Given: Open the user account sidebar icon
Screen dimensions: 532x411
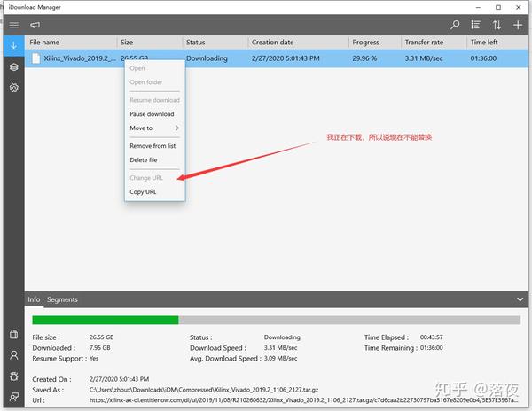Looking at the screenshot, I should [13, 355].
